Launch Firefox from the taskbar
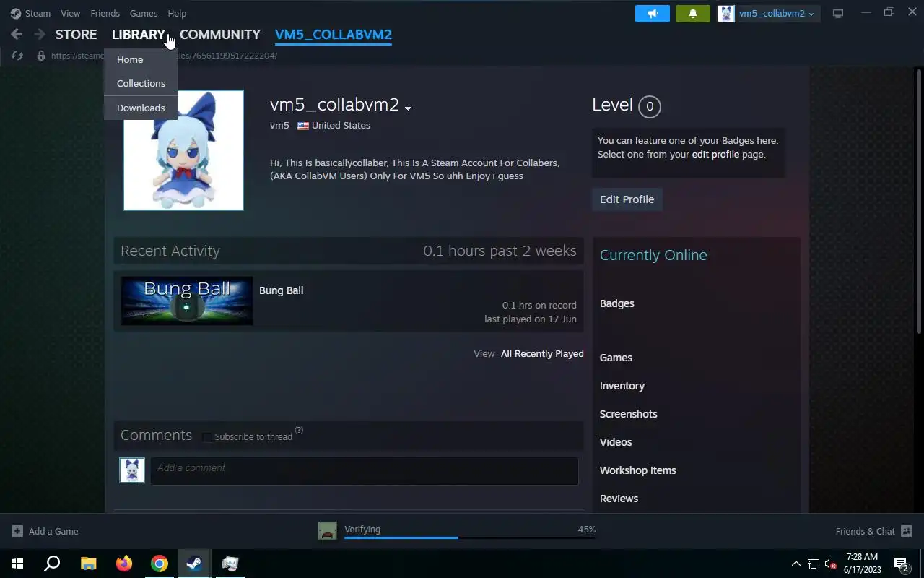 [x=123, y=564]
